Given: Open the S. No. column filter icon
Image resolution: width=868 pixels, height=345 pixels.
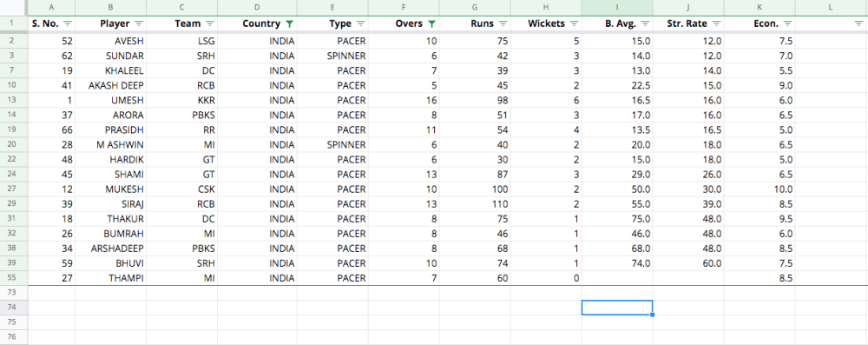Looking at the screenshot, I should pyautogui.click(x=68, y=23).
